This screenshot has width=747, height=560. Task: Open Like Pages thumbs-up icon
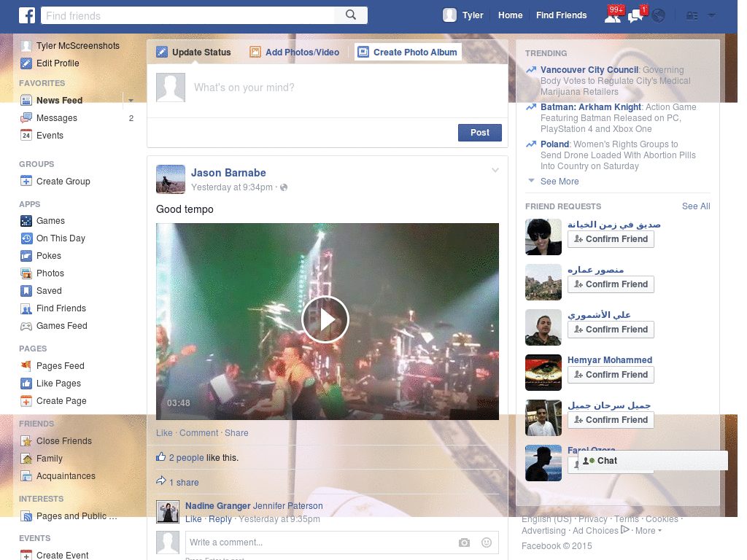(26, 384)
